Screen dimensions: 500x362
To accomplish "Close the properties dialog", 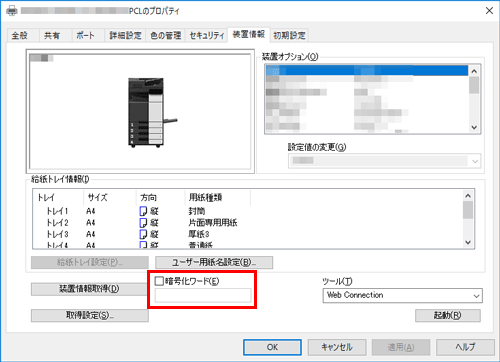I will [x=489, y=11].
